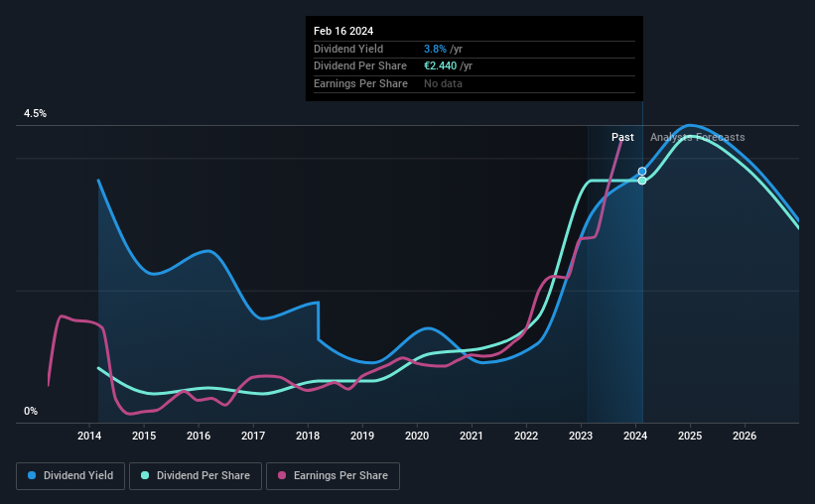Click the Analysts Forecasts label
This screenshot has height=504, width=815.
point(698,137)
